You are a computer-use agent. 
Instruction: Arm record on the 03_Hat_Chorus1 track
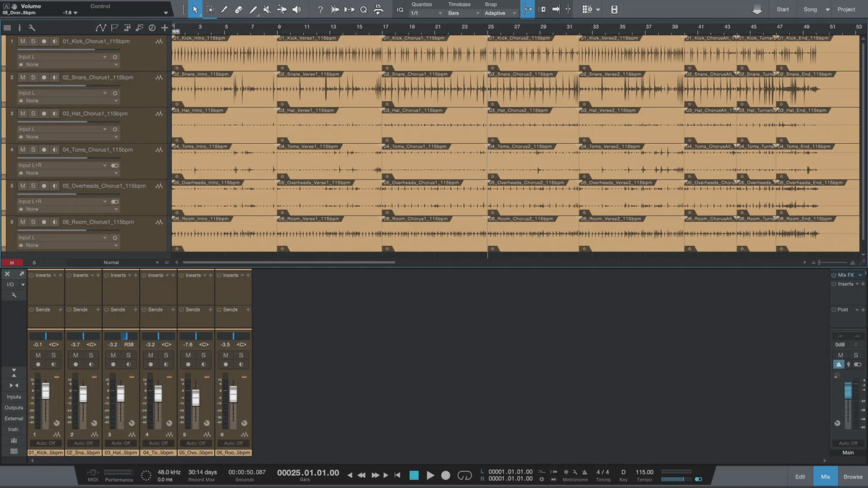click(43, 114)
